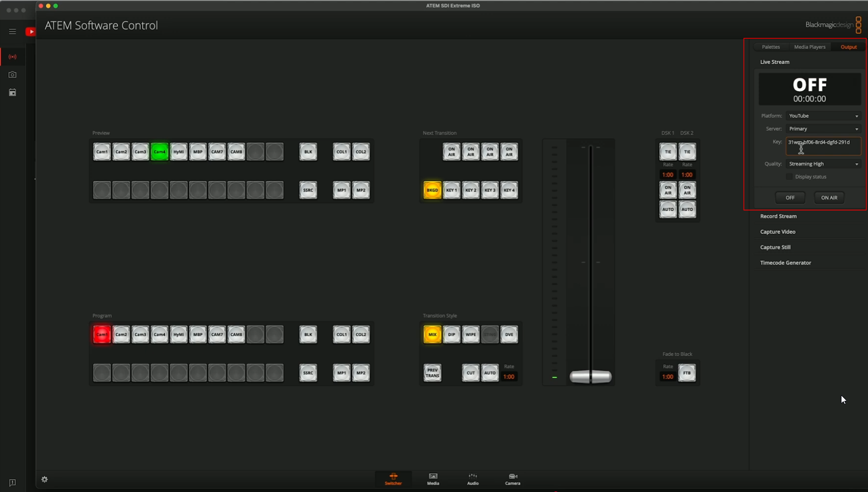Screen dimensions: 868x492
Task: Click the FTB fade to black button
Action: pos(687,372)
